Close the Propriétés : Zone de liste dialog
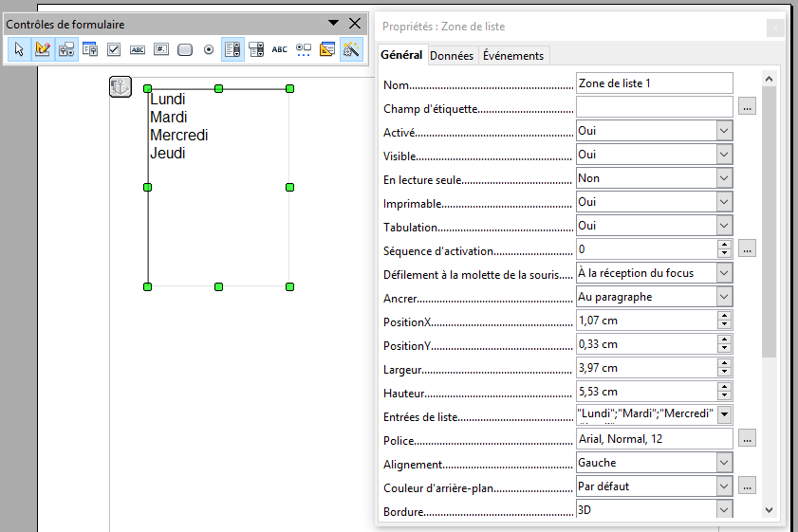The image size is (798, 532). [775, 28]
